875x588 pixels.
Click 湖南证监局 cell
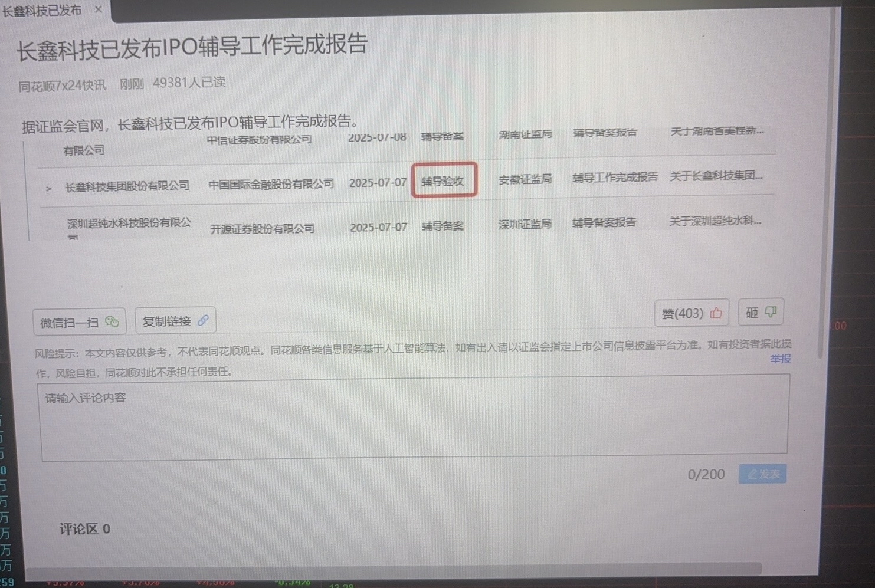[x=525, y=134]
